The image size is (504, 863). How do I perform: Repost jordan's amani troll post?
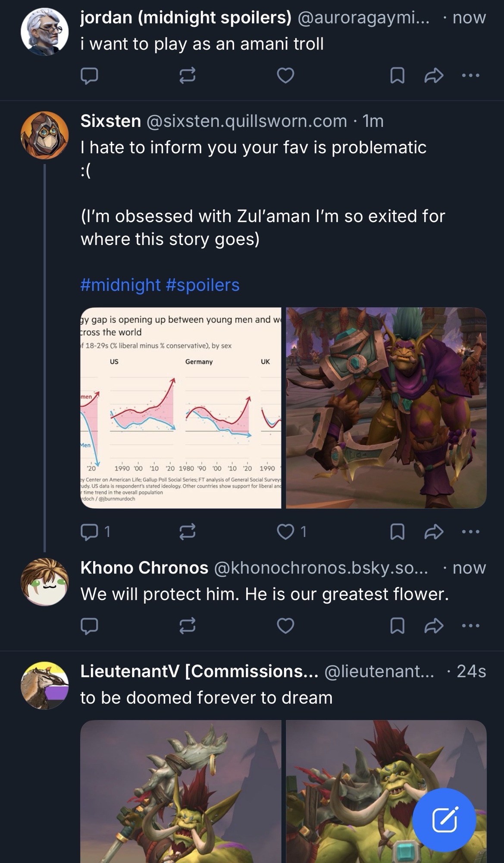(x=187, y=76)
